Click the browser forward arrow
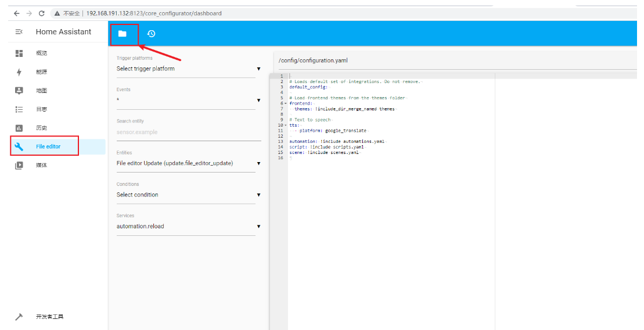The height and width of the screenshot is (330, 644). (x=29, y=13)
